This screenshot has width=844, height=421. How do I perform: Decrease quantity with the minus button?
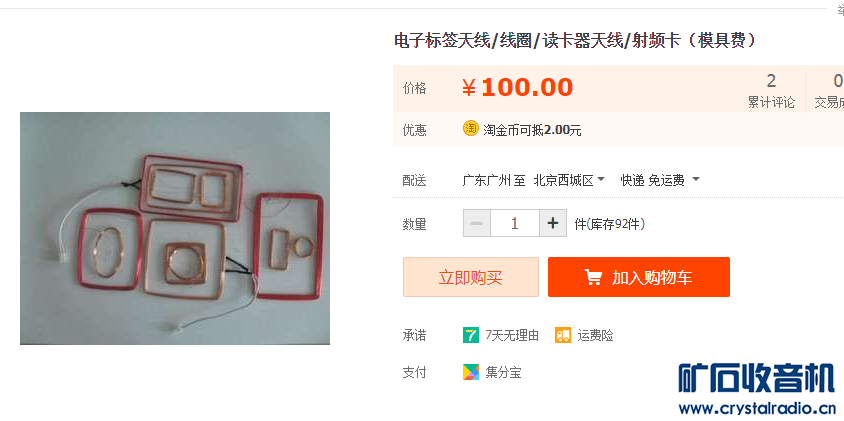pos(477,223)
